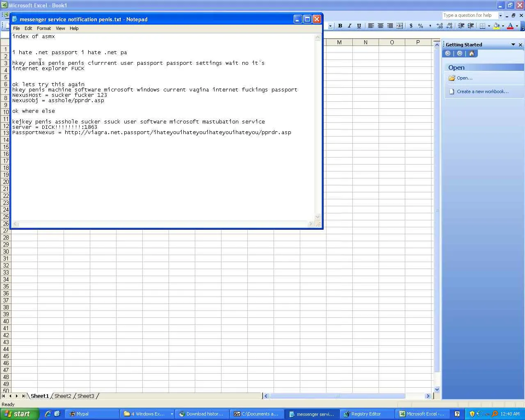The width and height of the screenshot is (525, 420).
Task: Expand the Font Color dropdown arrow
Action: pyautogui.click(x=517, y=26)
